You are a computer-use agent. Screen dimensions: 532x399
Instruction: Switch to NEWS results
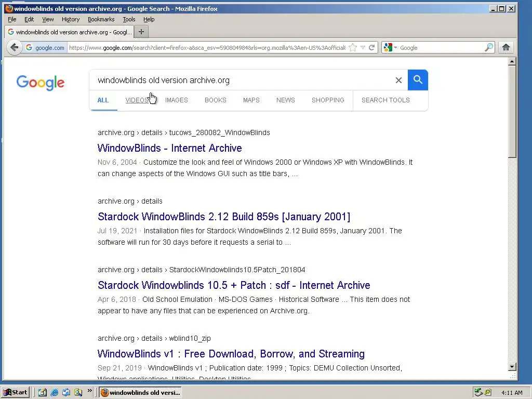click(286, 100)
